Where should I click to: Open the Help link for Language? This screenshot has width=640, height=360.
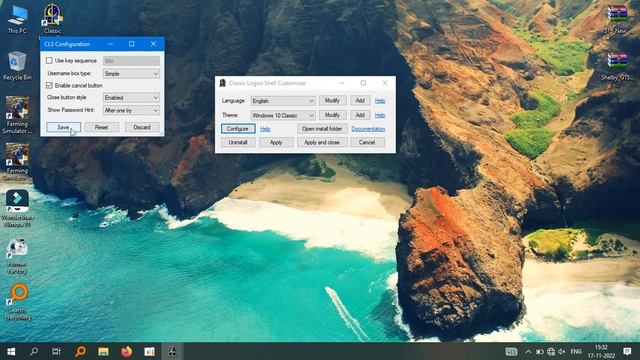coord(380,101)
